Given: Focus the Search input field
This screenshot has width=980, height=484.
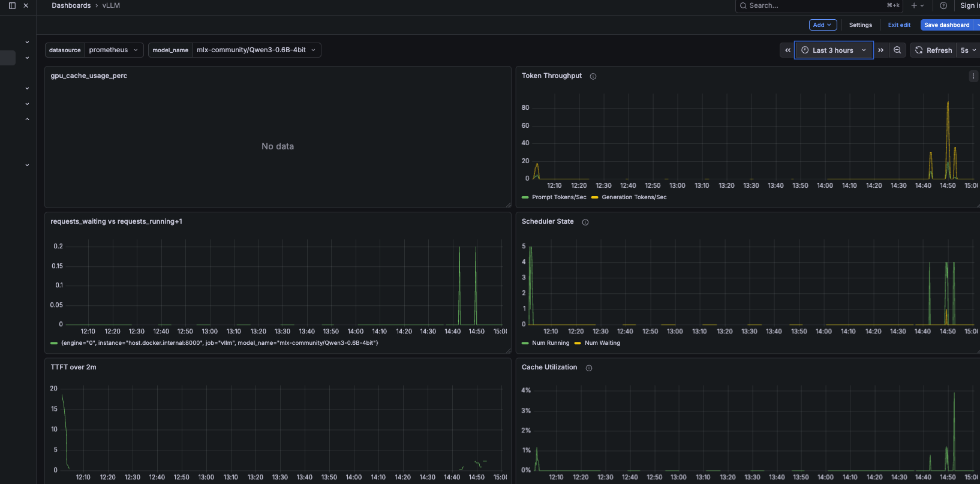Looking at the screenshot, I should (819, 5).
